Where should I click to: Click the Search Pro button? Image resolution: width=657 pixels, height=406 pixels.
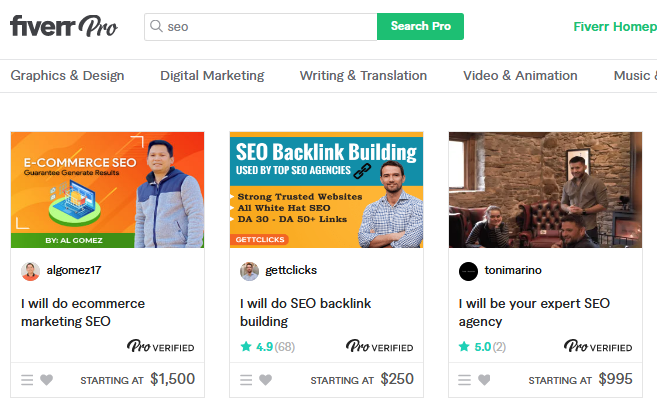420,26
